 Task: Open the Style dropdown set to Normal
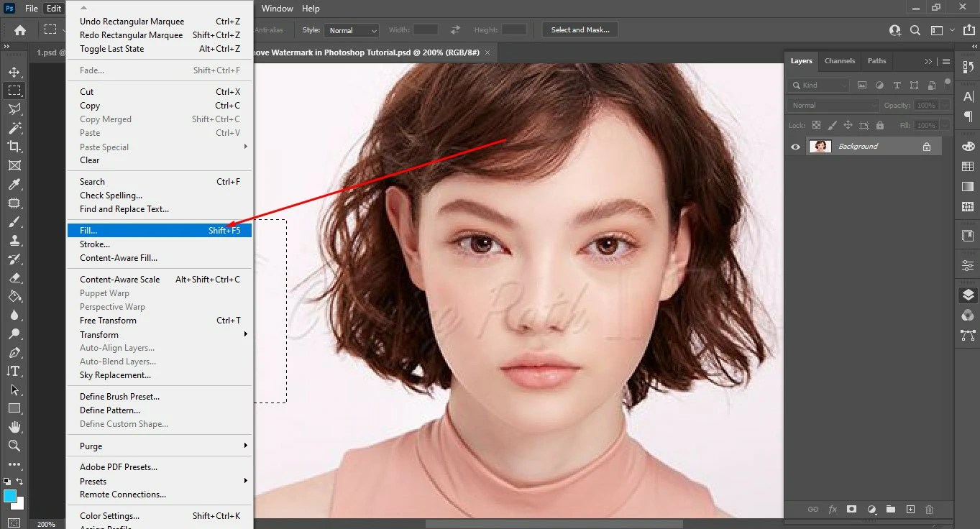352,30
